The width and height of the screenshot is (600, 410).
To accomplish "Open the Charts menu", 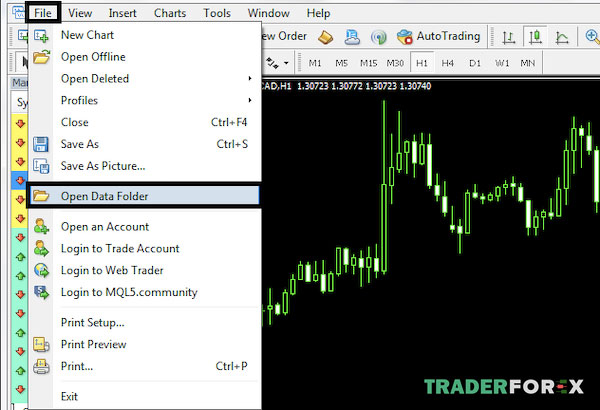I will [x=170, y=13].
